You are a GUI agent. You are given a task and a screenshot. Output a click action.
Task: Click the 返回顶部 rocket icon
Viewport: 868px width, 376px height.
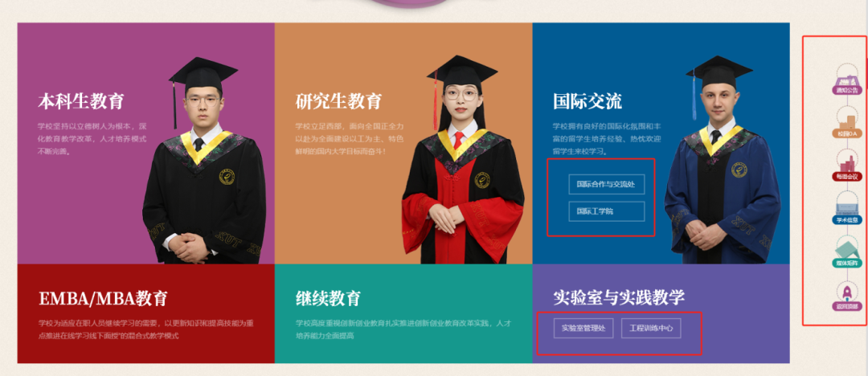[x=848, y=296]
